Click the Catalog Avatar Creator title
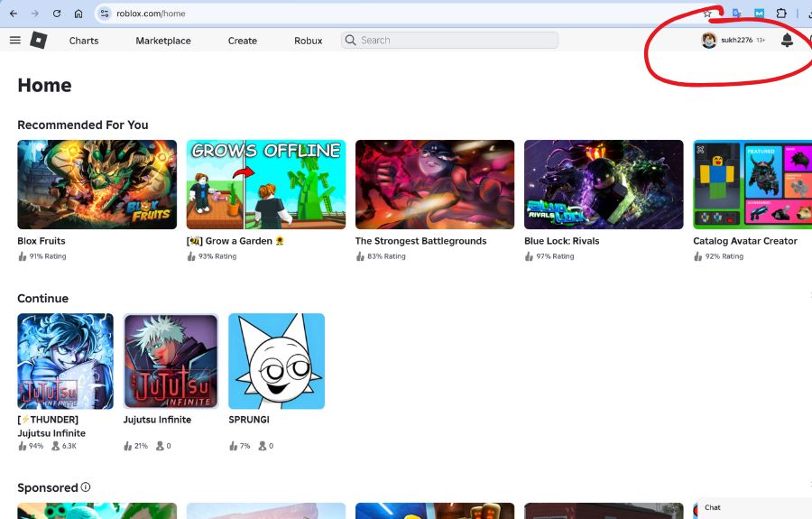The width and height of the screenshot is (812, 519). (745, 241)
